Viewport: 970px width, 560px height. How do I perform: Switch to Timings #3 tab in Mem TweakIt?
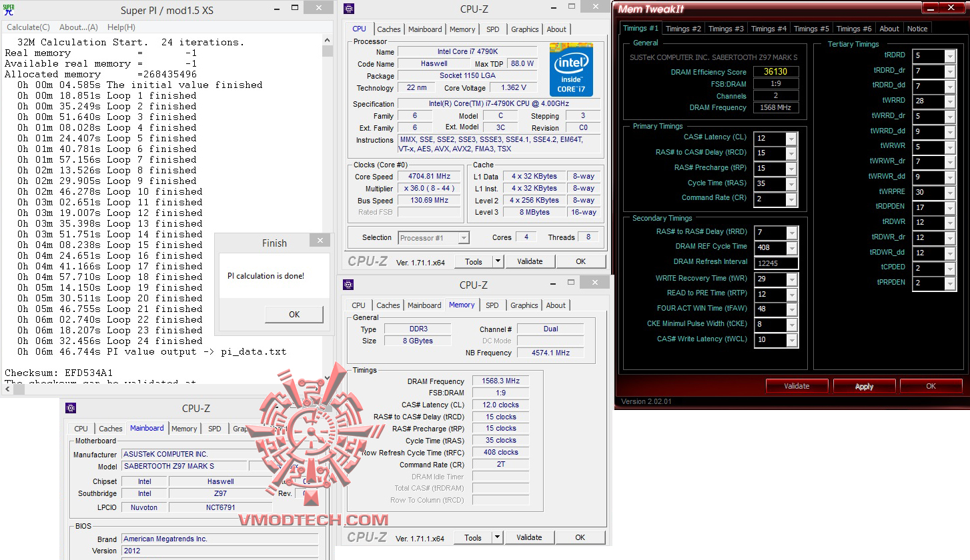click(x=726, y=29)
